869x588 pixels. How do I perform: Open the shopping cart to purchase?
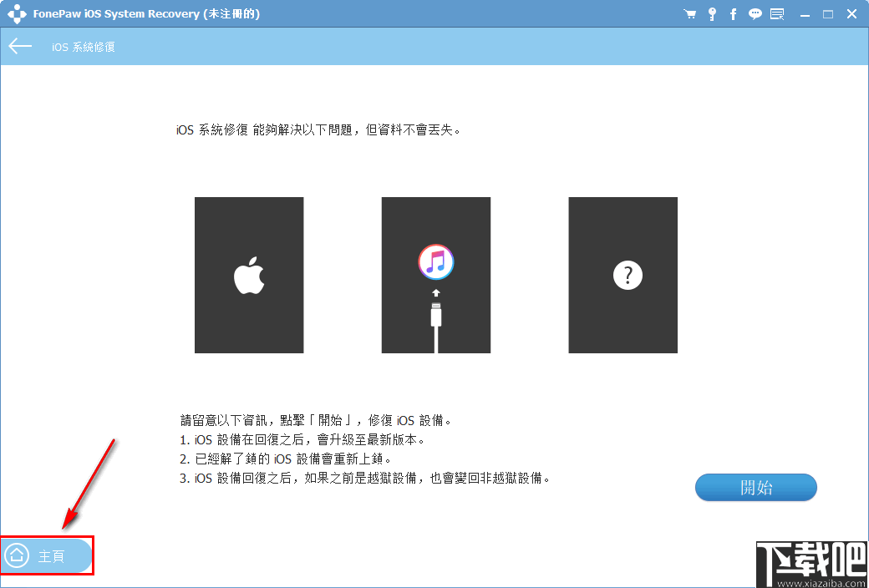691,13
